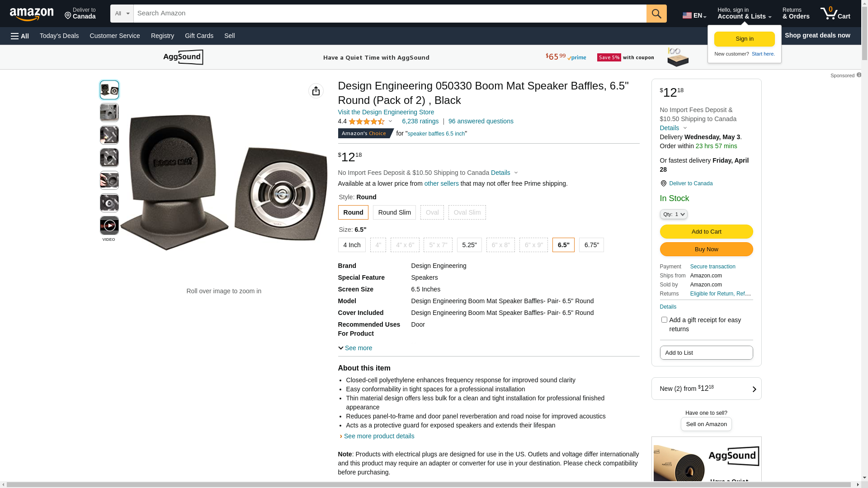Screen dimensions: 868x488
Task: Click the star rating icons
Action: coord(367,122)
